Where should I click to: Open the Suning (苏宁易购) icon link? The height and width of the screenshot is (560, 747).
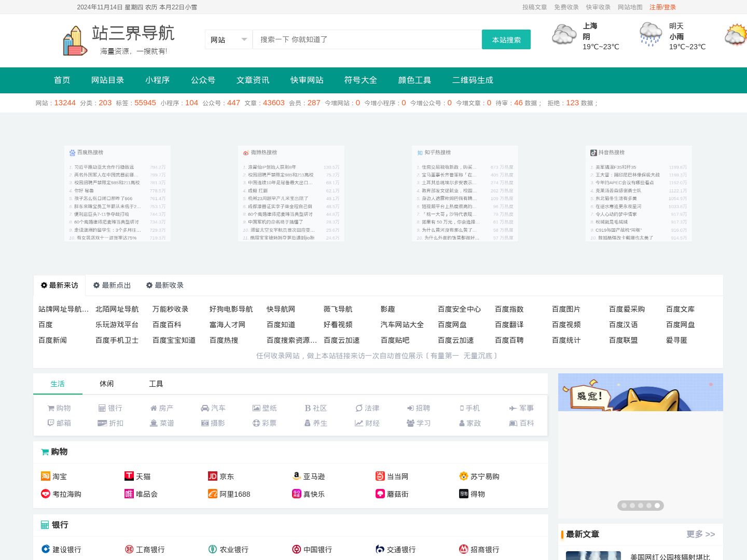[x=464, y=476]
